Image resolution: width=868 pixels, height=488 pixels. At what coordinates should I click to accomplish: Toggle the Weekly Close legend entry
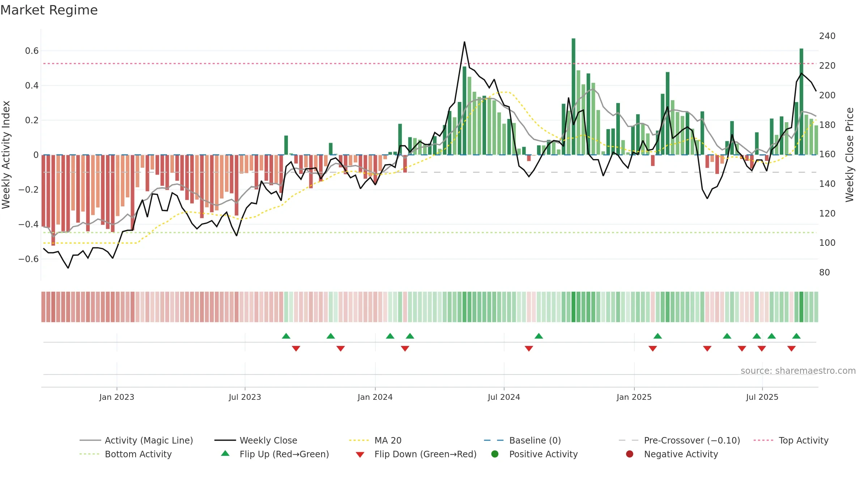coord(256,440)
